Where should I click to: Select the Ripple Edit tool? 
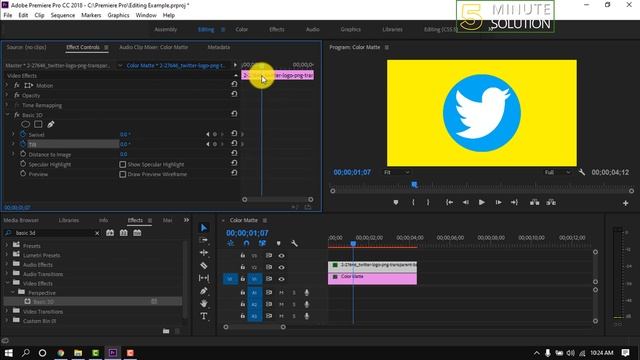(x=204, y=253)
